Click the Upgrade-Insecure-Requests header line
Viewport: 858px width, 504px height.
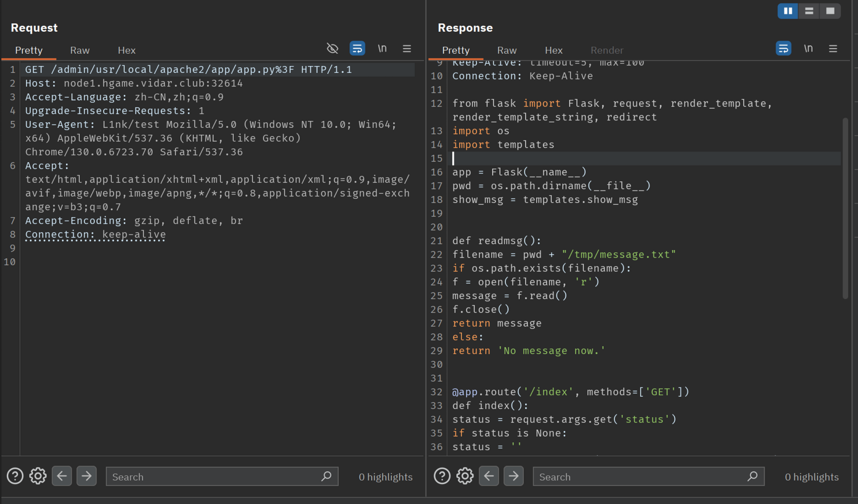pyautogui.click(x=115, y=111)
